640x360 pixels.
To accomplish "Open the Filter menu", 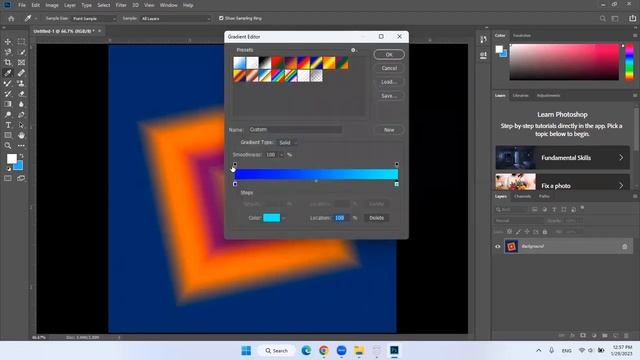I will 121,5.
